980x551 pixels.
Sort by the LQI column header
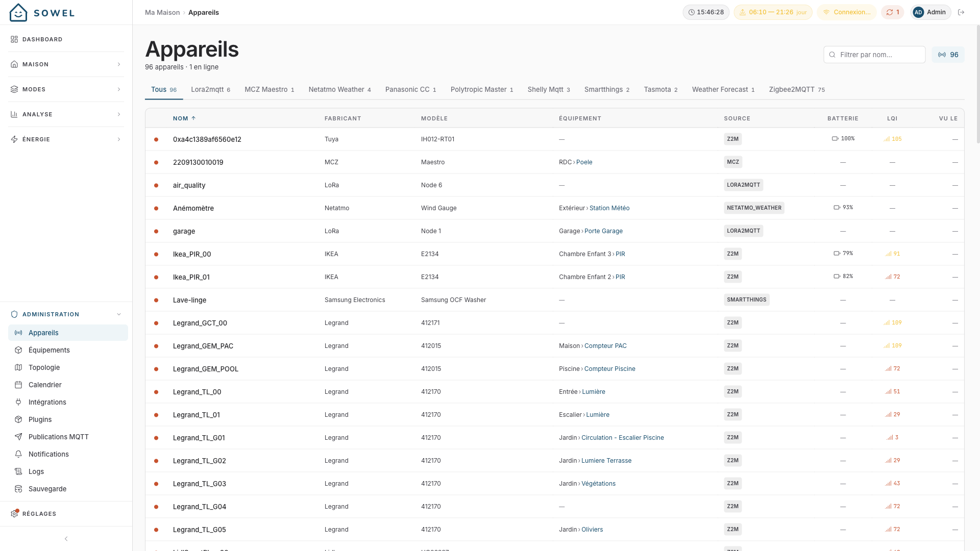(x=892, y=118)
